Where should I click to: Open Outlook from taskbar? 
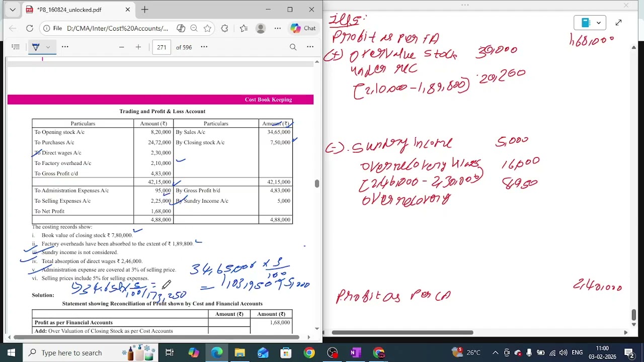(x=263, y=352)
